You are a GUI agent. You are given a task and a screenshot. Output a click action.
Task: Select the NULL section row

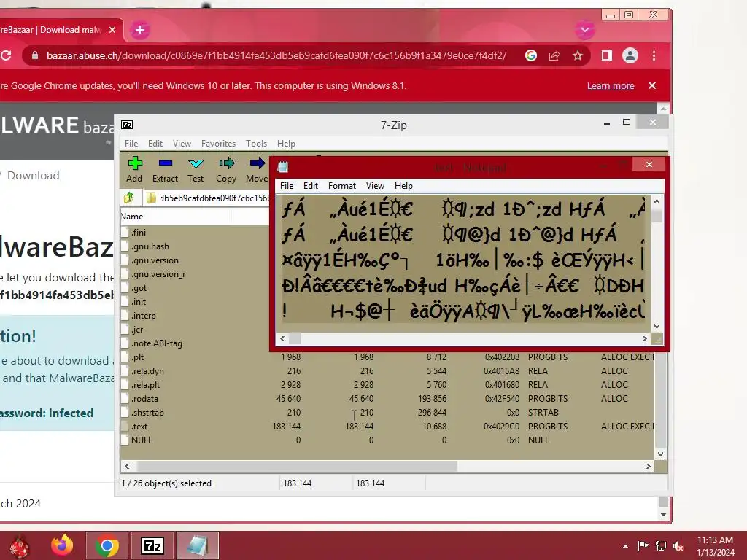(x=387, y=440)
